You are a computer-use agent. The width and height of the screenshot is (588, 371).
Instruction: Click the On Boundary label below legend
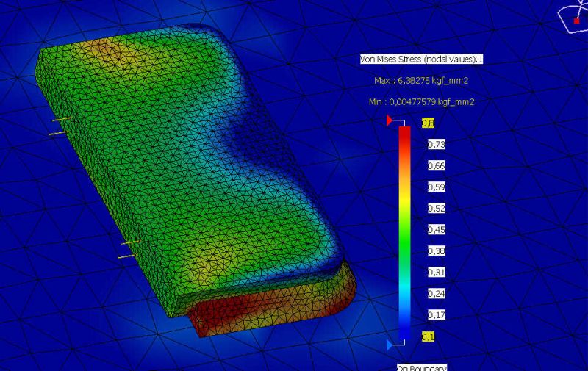[x=421, y=367]
